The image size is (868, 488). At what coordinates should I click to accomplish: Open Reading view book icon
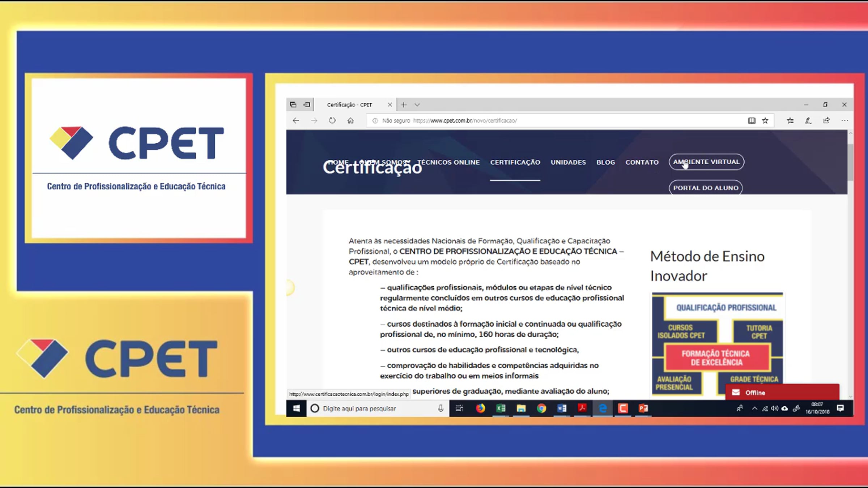[752, 121]
